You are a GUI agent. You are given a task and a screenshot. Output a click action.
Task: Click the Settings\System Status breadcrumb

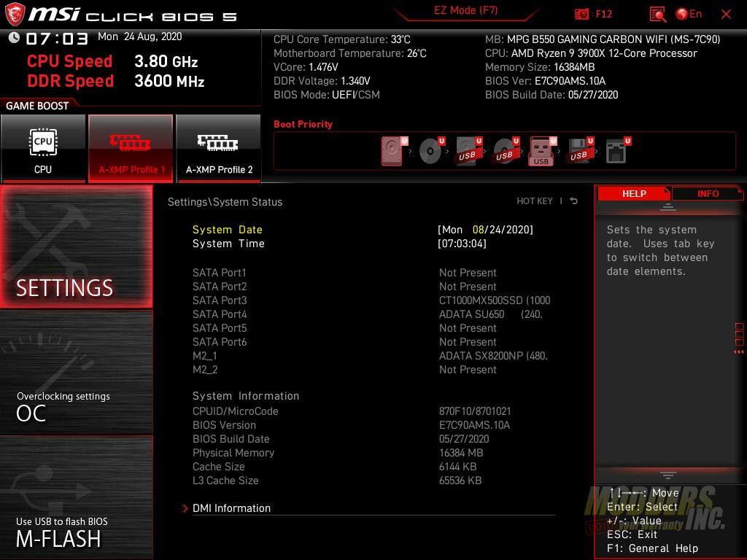[x=225, y=202]
